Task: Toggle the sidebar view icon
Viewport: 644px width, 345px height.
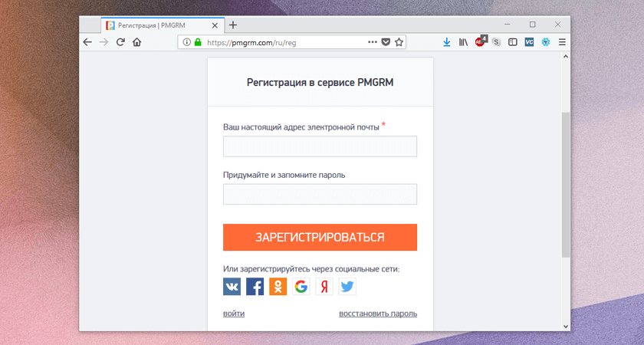Action: tap(513, 42)
